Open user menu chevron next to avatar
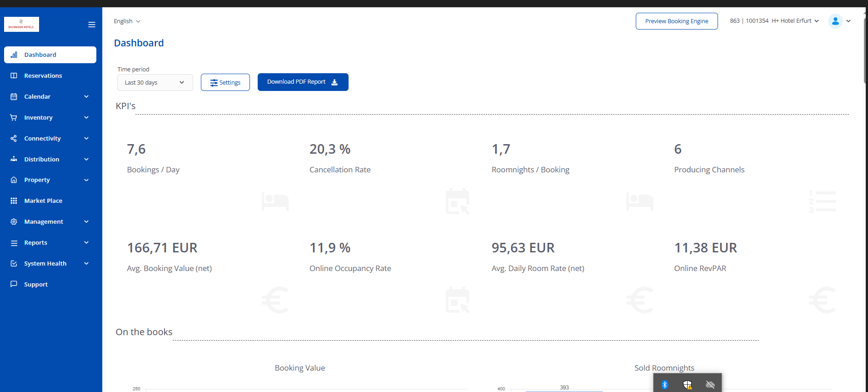The height and width of the screenshot is (392, 868). tap(848, 21)
